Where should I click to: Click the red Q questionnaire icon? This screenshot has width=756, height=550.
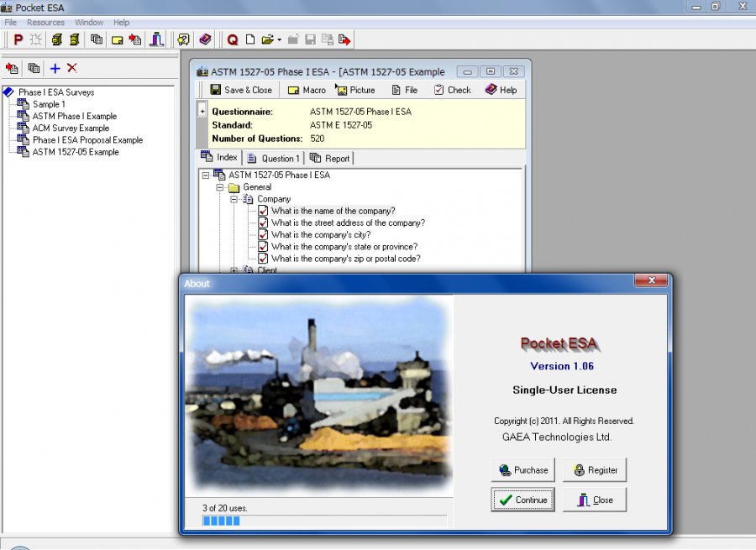[233, 40]
